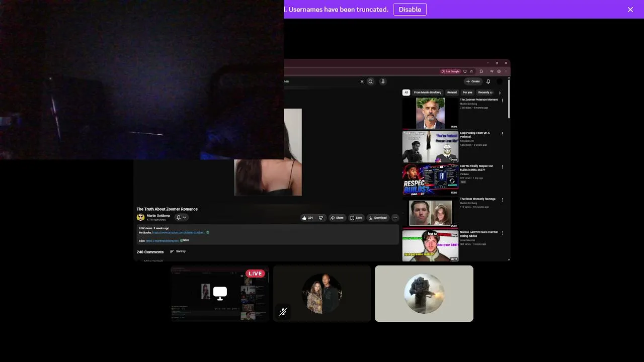Disable the streamer mode banner option
The image size is (644, 362).
(x=410, y=10)
